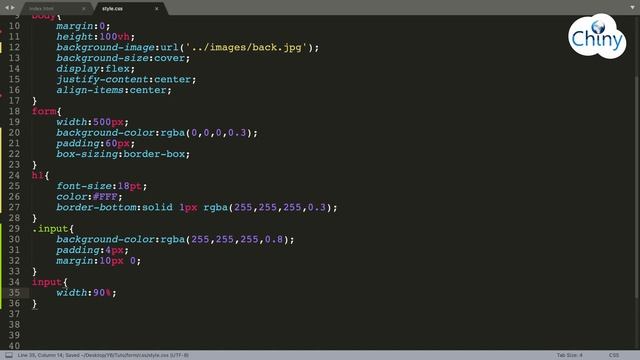640x360 pixels.
Task: Click 'background-size:cover;' line
Action: [x=123, y=58]
